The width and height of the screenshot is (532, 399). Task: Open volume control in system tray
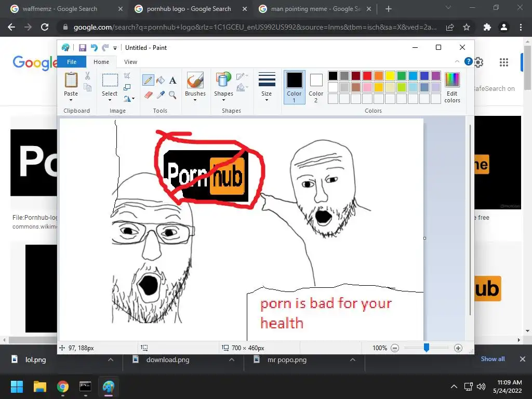[x=481, y=387]
